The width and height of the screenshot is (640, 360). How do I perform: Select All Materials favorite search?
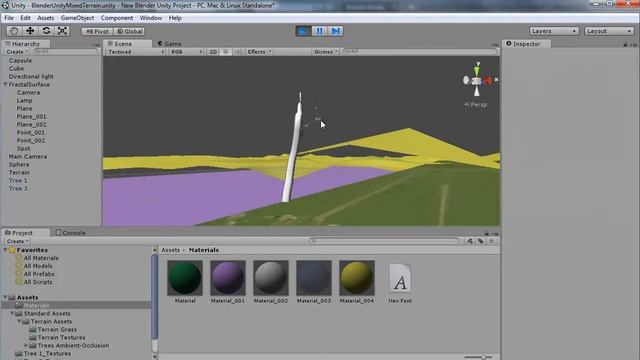(x=41, y=258)
